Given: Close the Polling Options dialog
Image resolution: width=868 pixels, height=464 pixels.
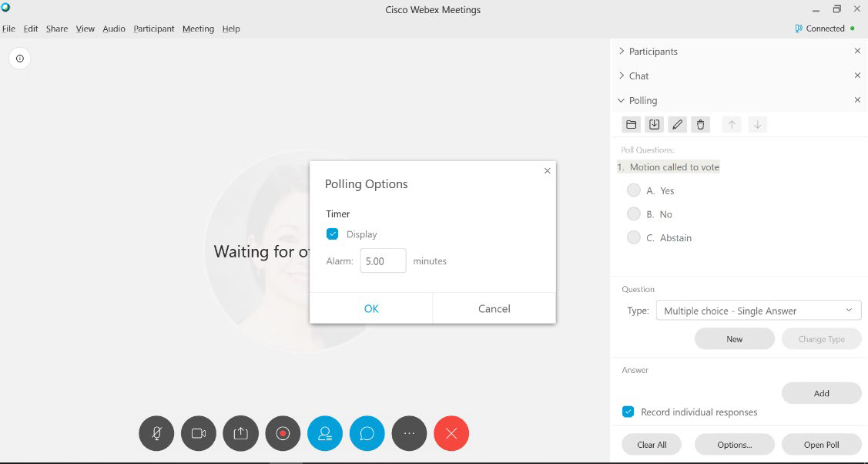Looking at the screenshot, I should [x=547, y=170].
